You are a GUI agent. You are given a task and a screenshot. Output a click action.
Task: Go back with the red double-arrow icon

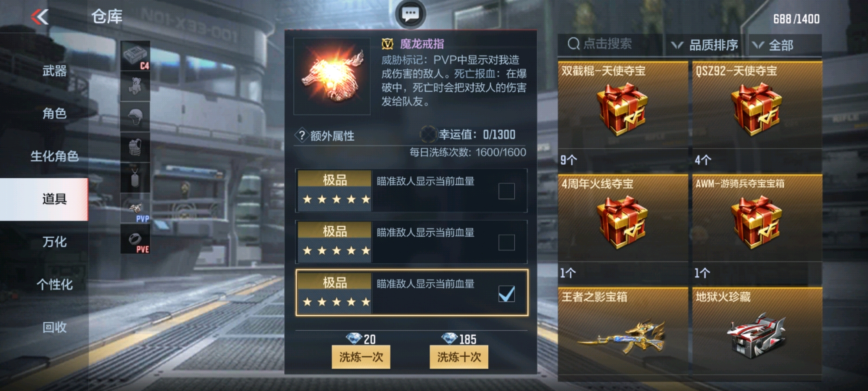tap(39, 17)
